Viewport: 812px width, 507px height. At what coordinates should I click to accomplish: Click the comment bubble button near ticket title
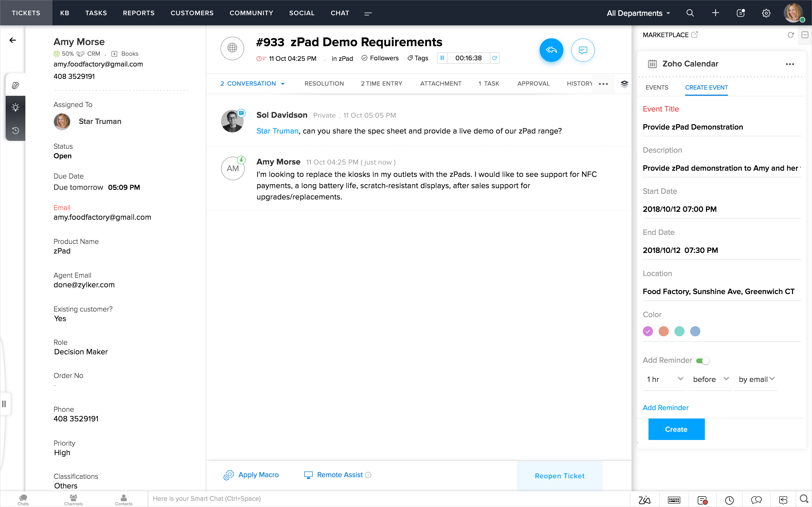(583, 50)
